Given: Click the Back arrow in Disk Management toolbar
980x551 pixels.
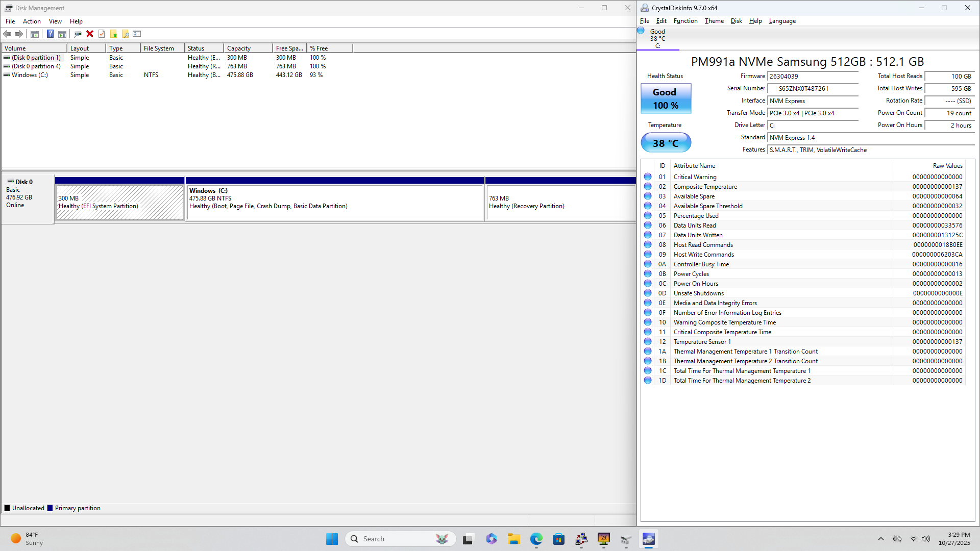Looking at the screenshot, I should point(7,34).
